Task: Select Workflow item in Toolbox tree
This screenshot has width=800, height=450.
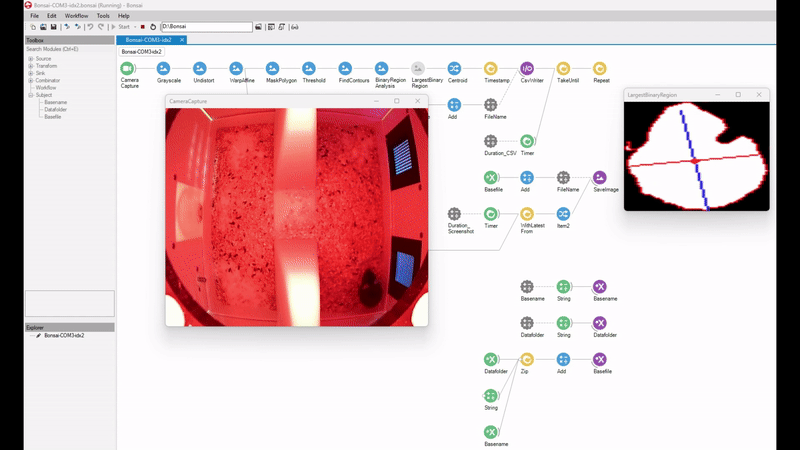Action: (x=46, y=88)
